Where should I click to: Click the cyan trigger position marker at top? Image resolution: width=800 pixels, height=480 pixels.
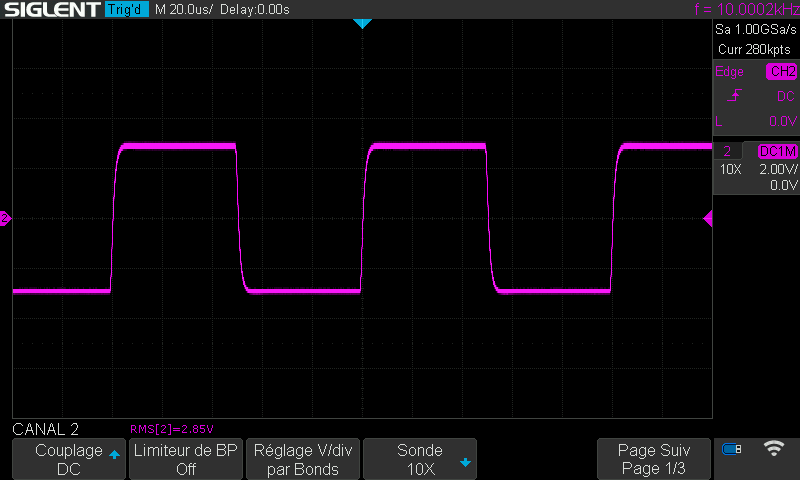click(362, 23)
